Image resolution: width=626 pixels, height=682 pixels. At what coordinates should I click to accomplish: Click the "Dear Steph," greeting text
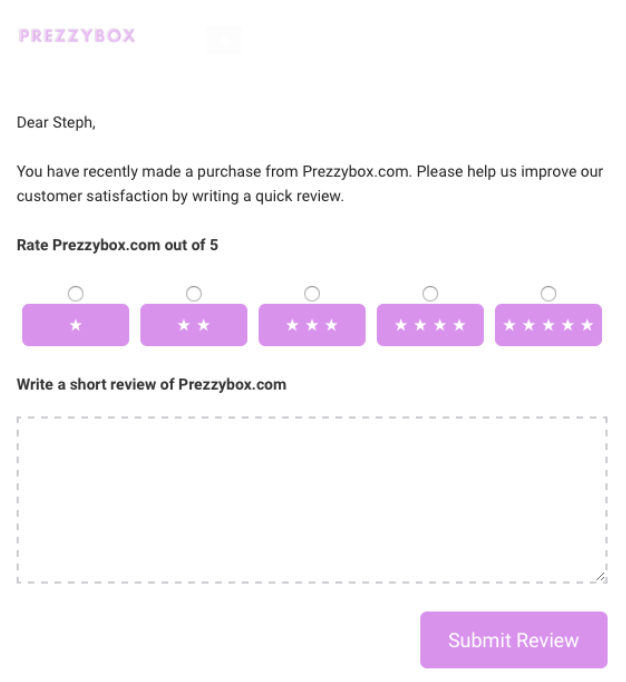[x=56, y=123]
